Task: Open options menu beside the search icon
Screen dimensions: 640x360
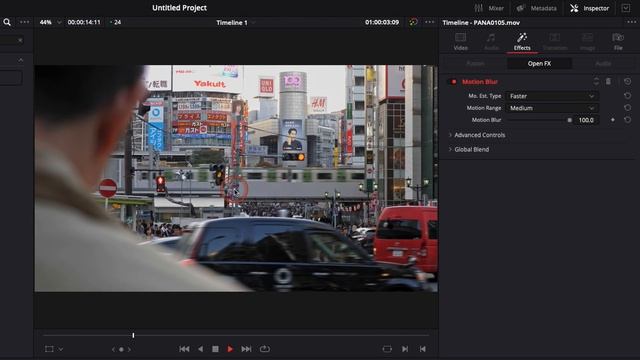Action: tap(24, 22)
